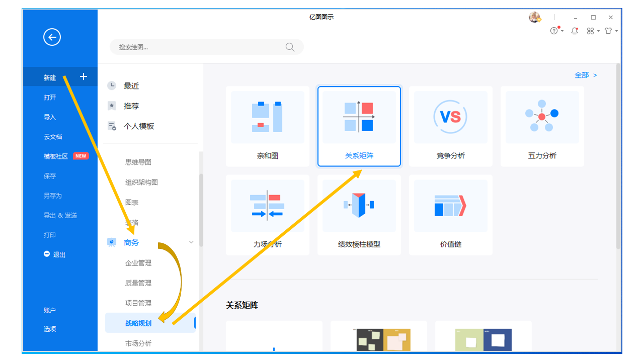Click the search magnifier icon
This screenshot has height=362, width=644.
pos(290,47)
